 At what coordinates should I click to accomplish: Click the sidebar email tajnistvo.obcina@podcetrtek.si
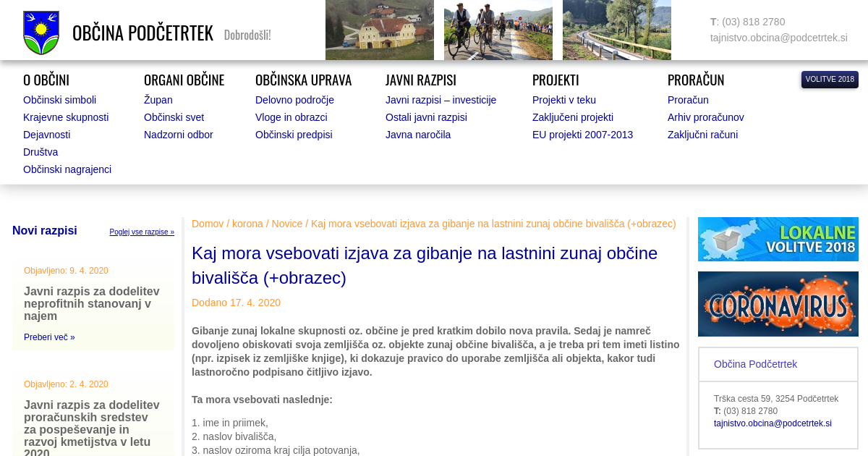773,423
